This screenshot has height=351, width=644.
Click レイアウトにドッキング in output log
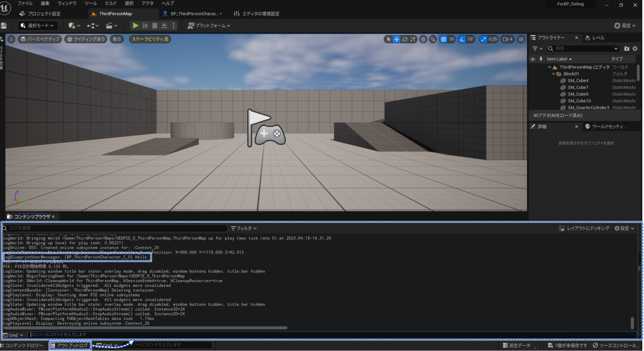(584, 228)
